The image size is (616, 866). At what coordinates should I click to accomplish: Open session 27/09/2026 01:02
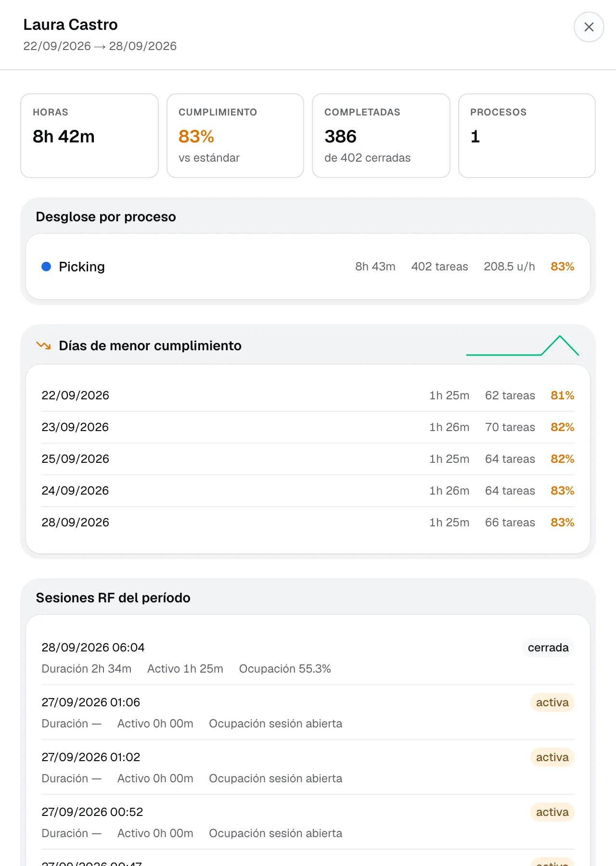coord(308,767)
